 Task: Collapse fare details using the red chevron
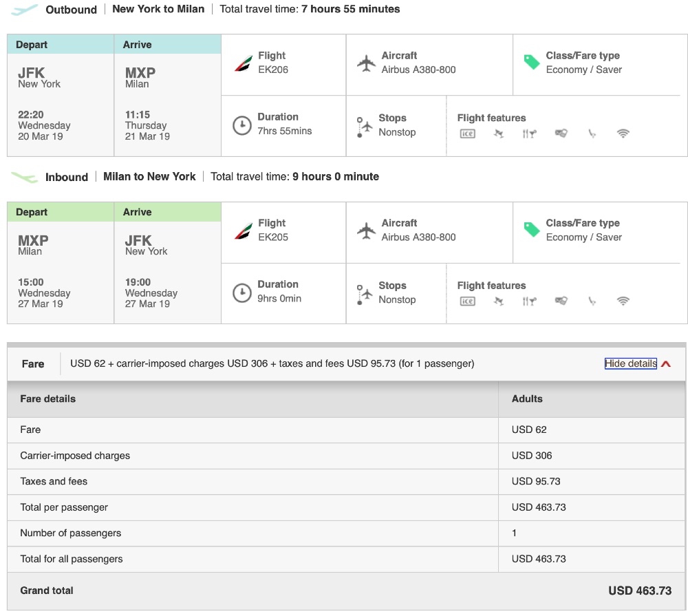666,364
